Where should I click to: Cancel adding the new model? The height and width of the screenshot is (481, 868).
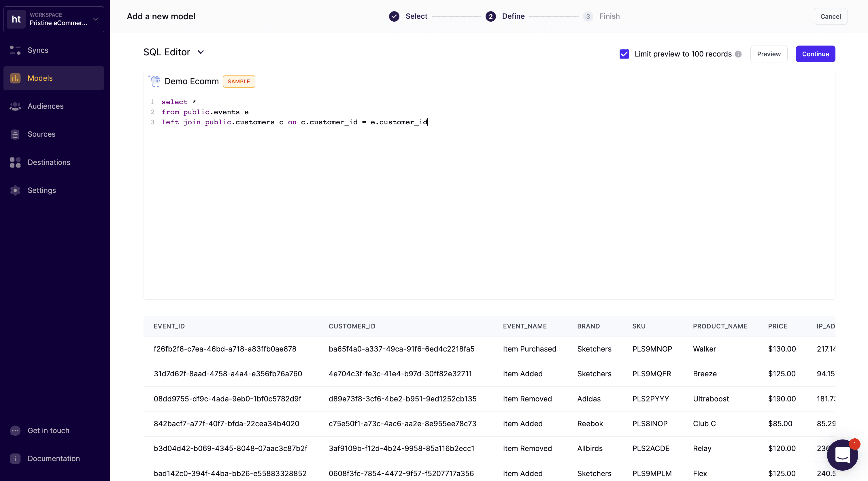tap(830, 16)
